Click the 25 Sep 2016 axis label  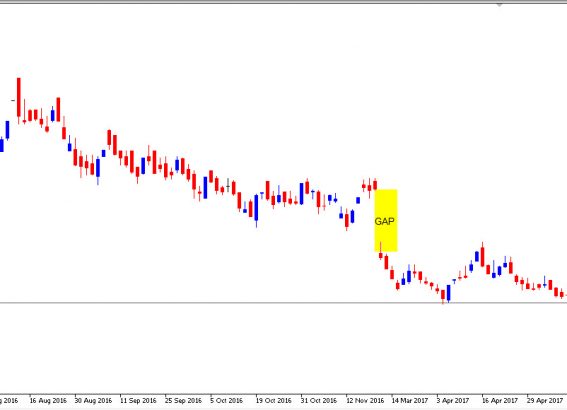(x=183, y=401)
